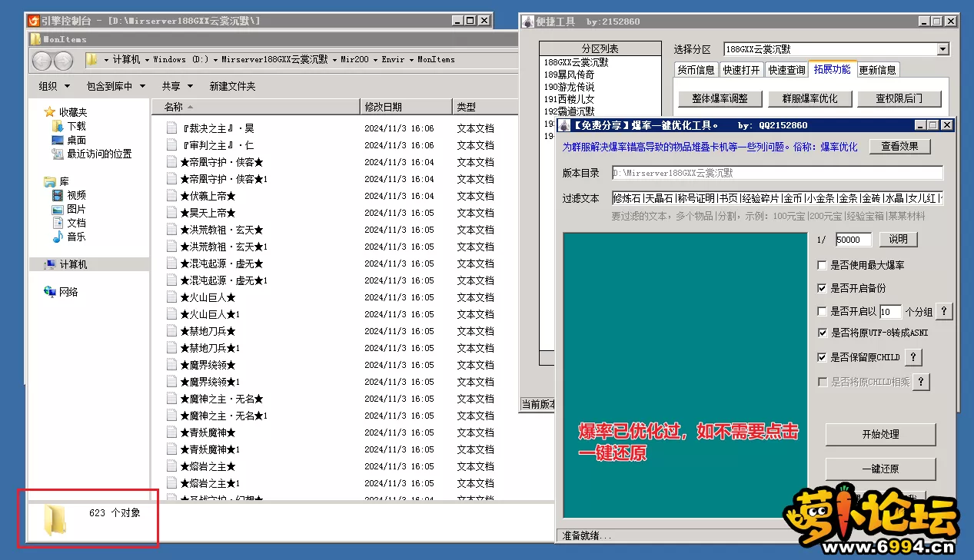Viewport: 974px width, 560px height.
Task: Click the 引擎控制台 title bar icon
Action: [x=33, y=21]
